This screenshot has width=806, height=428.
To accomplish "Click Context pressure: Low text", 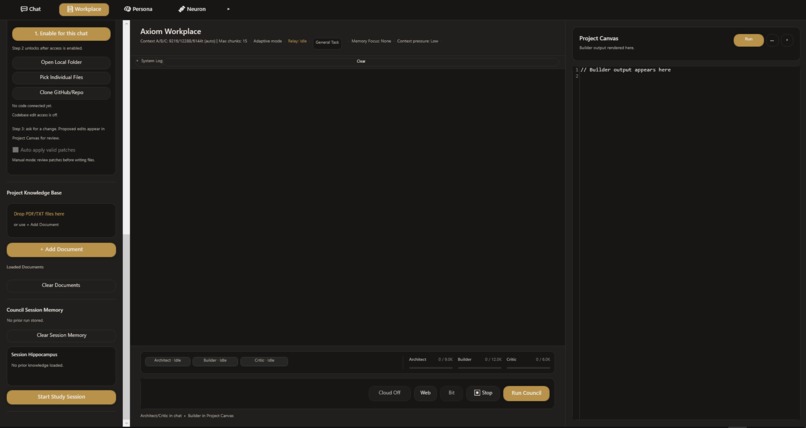I will click(417, 42).
